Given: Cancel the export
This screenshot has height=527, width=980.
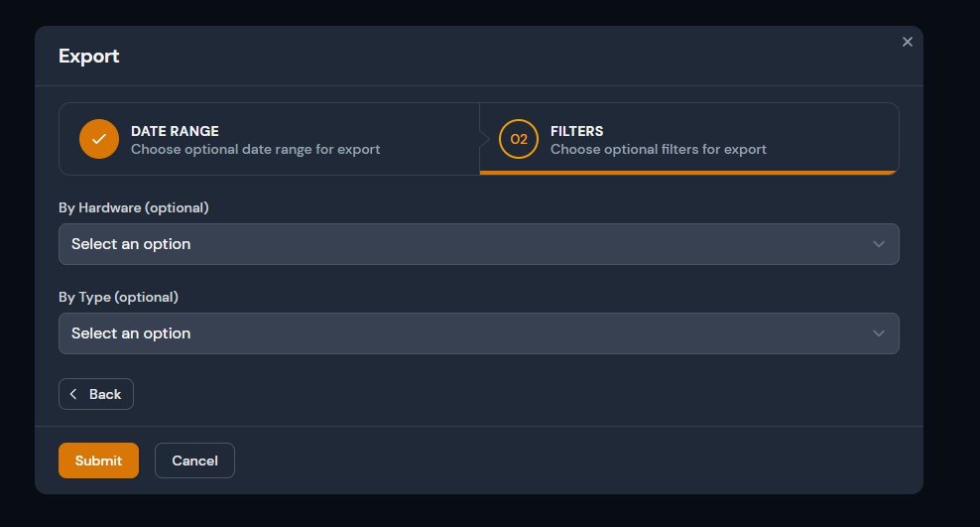Looking at the screenshot, I should (194, 461).
